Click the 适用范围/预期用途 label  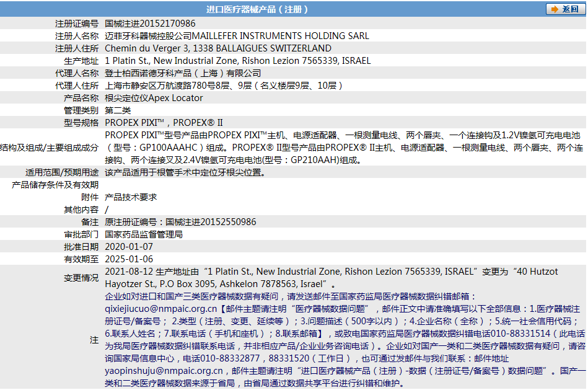tap(62, 172)
